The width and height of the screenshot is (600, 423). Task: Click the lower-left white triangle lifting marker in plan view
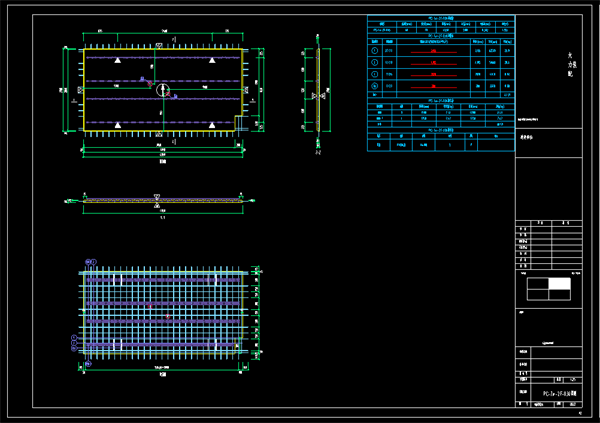click(x=118, y=125)
